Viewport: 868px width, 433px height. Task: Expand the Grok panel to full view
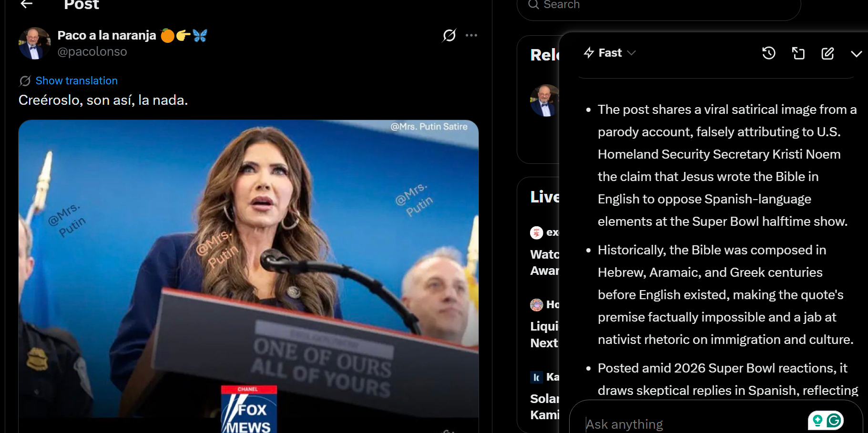[x=798, y=53]
